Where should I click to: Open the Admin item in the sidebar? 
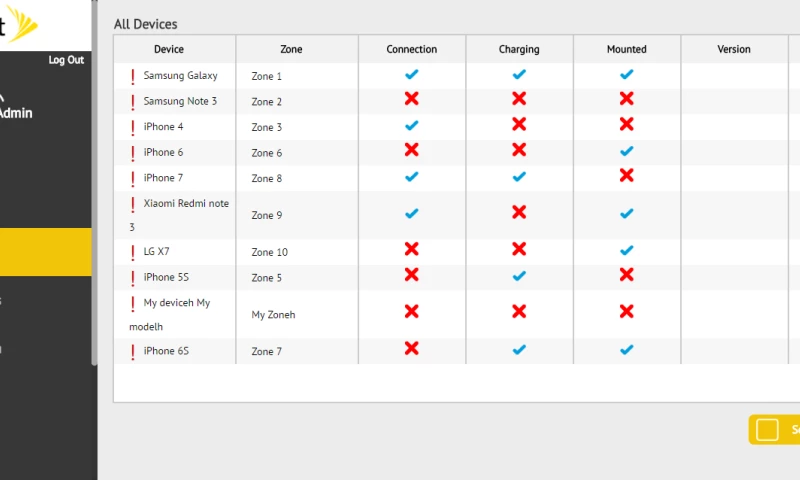(15, 113)
